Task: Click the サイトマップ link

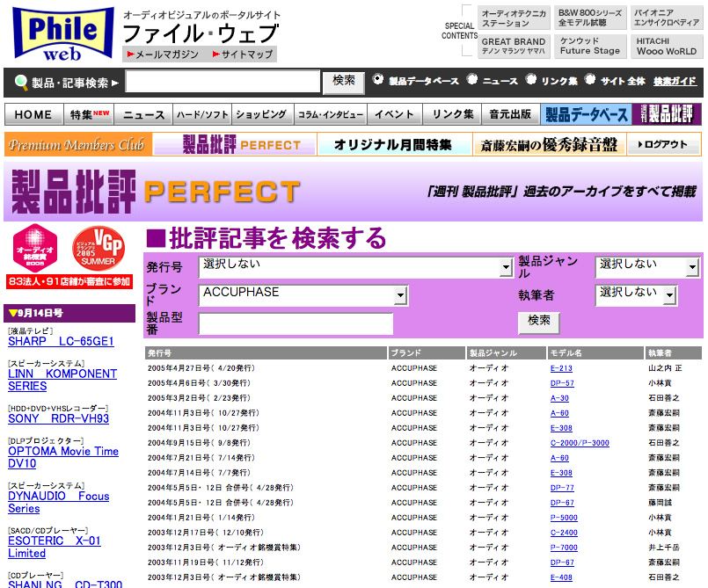Action: (x=243, y=54)
